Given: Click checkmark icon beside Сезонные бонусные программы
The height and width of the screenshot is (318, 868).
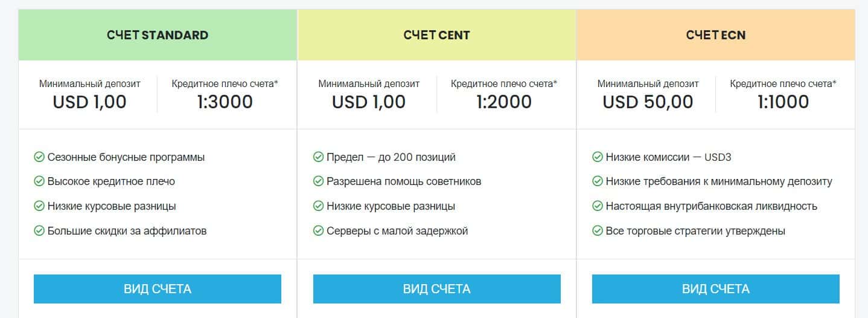Looking at the screenshot, I should pos(39,157).
